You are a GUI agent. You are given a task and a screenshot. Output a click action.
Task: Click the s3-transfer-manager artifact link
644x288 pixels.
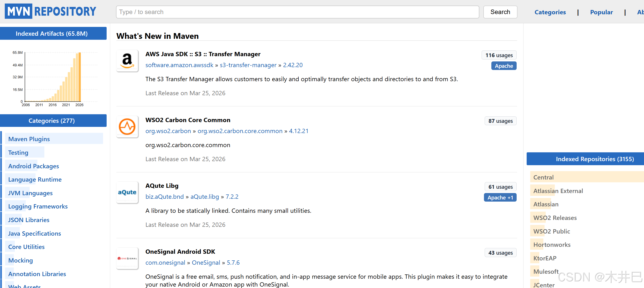(x=248, y=65)
